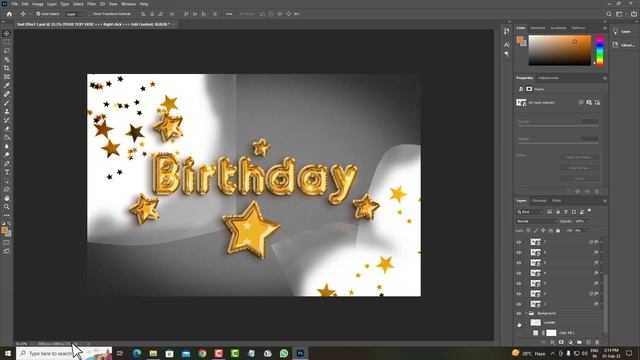Switch to the Swatches tab
Viewport: 640px width, 360px height.
[538, 28]
